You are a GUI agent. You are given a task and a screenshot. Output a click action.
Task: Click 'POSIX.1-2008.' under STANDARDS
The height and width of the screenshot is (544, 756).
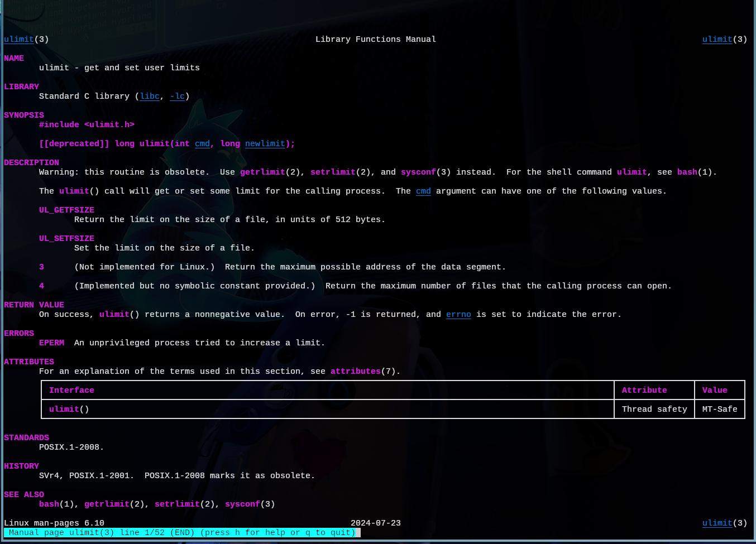(x=71, y=447)
